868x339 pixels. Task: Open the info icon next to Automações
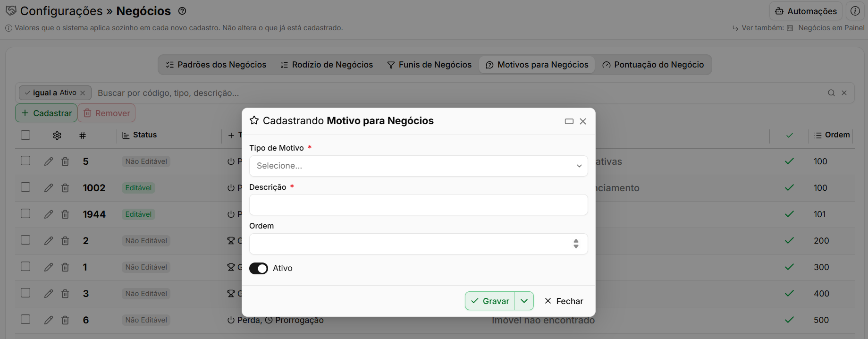click(855, 11)
